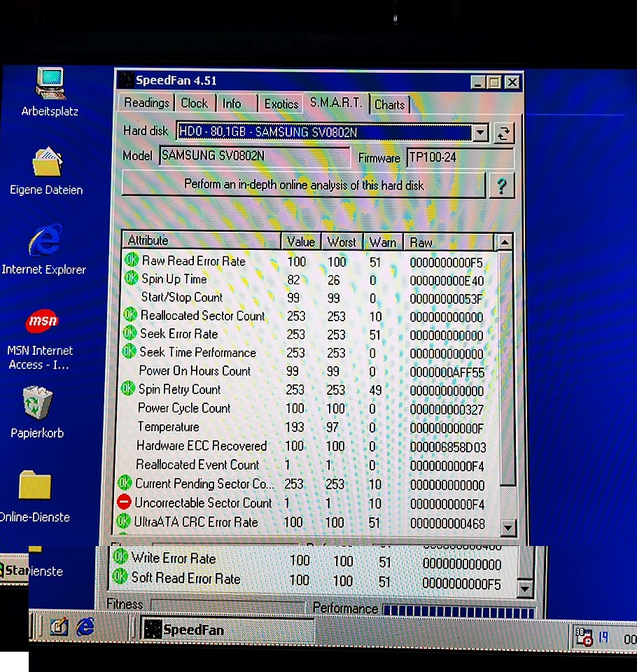Switch to the Exotics tab
The image size is (637, 672).
click(x=281, y=104)
